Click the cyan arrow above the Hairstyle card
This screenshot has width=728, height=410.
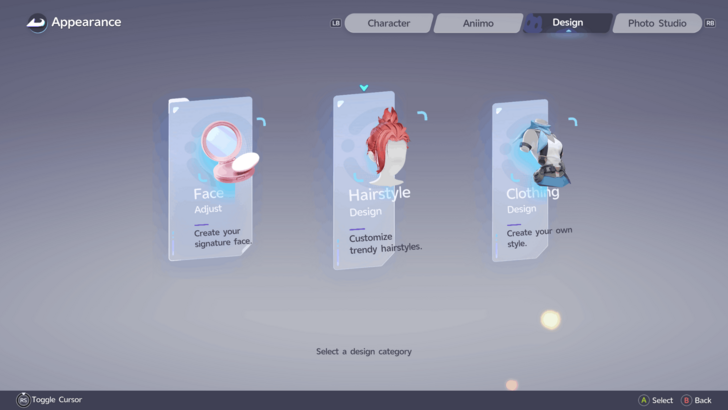point(364,87)
